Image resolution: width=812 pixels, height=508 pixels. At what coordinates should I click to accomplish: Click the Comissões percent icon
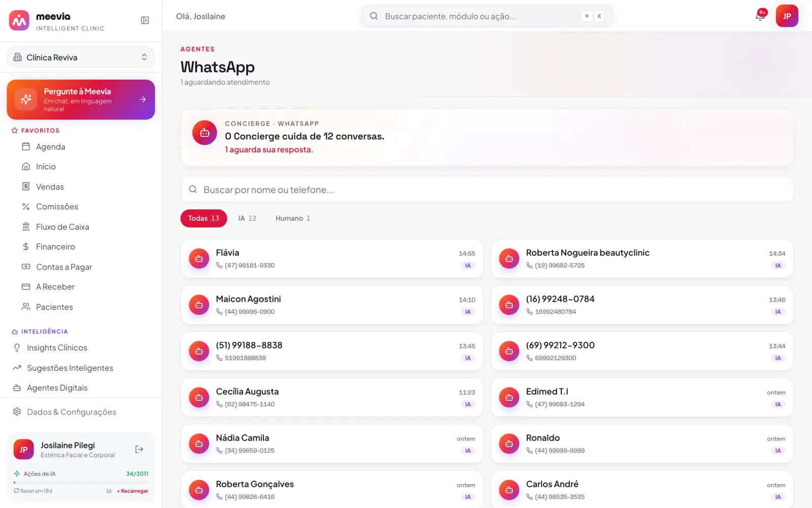click(26, 207)
